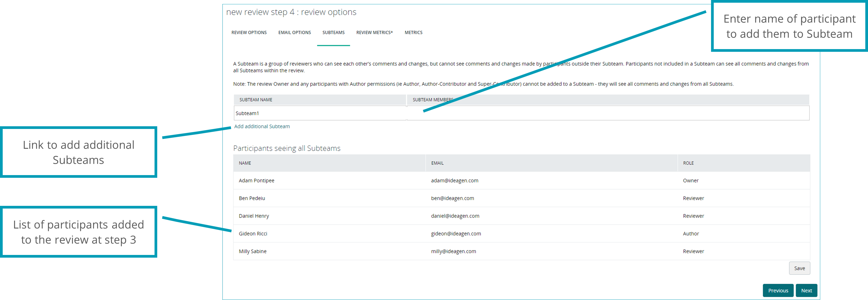The height and width of the screenshot is (300, 868).
Task: Click the Subteam Members input field
Action: (608, 113)
